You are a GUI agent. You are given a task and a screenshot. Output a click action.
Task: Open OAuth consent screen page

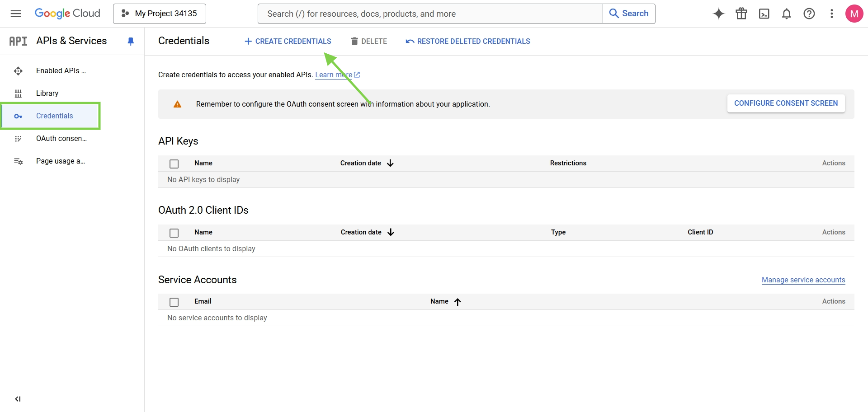61,139
